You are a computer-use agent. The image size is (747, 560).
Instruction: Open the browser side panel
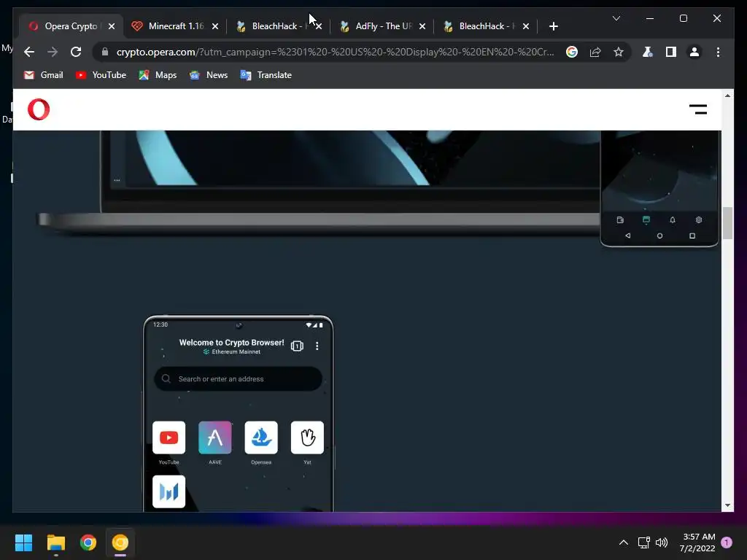(x=671, y=52)
